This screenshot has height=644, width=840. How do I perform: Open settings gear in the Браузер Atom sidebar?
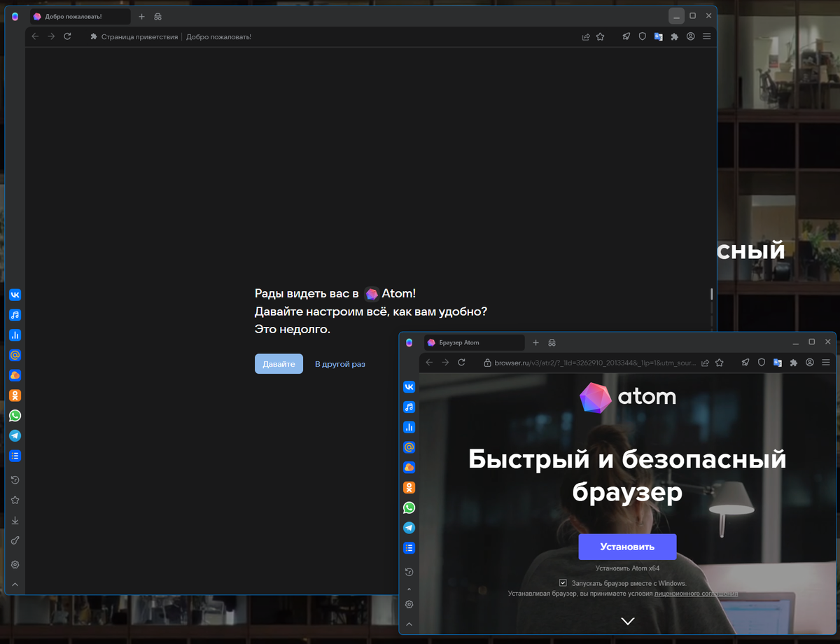[409, 604]
